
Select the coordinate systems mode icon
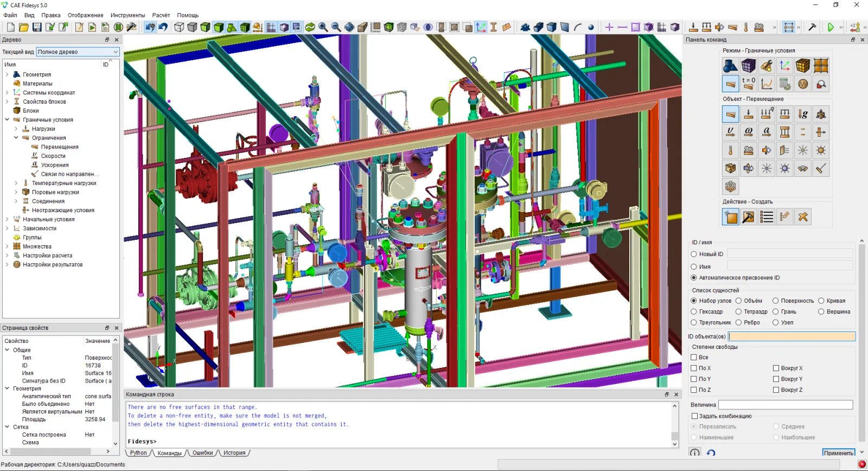[x=785, y=66]
